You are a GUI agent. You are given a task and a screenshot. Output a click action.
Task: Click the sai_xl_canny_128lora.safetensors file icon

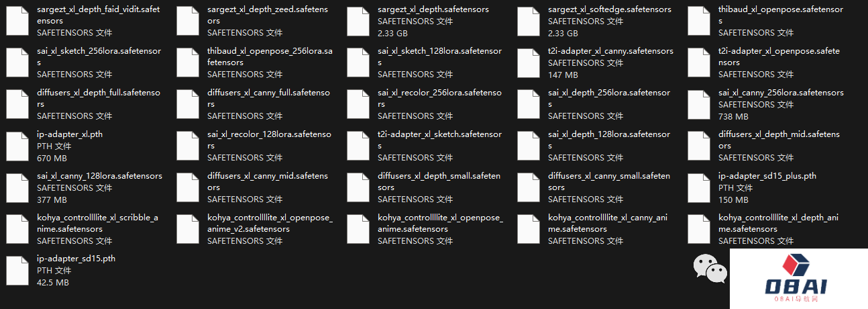tap(17, 187)
